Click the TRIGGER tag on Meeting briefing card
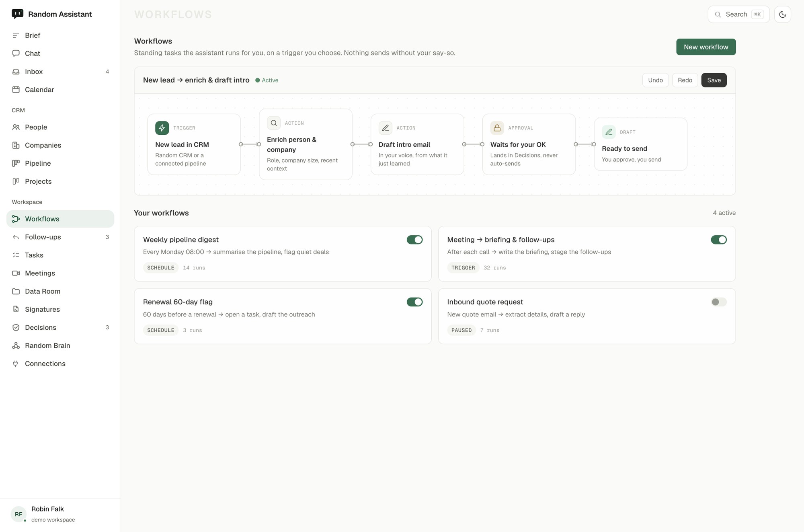 pyautogui.click(x=463, y=268)
